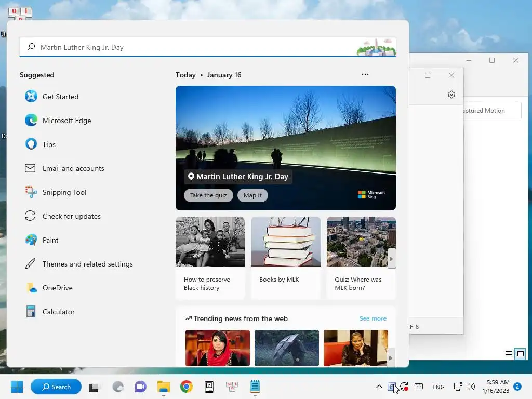Open the three-dot options menu beside Today
The height and width of the screenshot is (399, 532).
point(365,74)
